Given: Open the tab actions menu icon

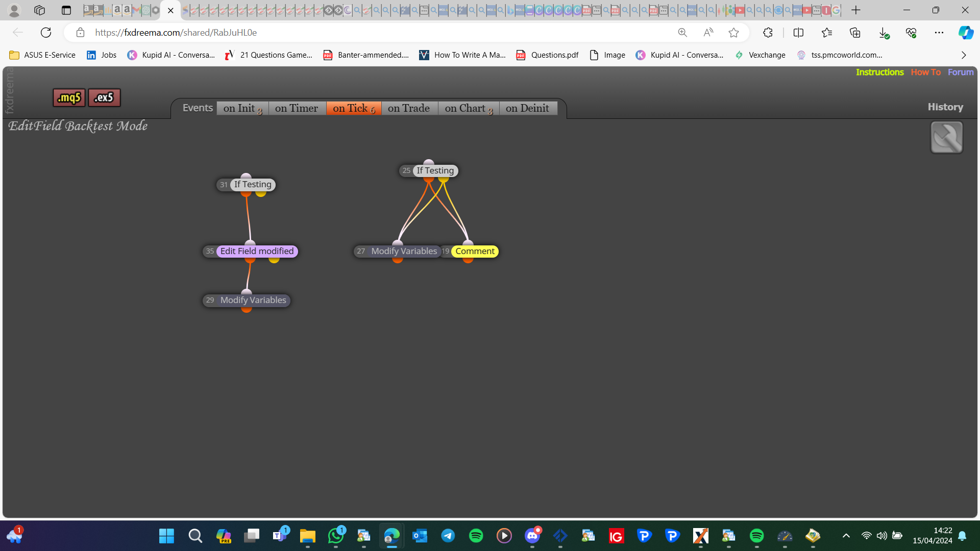Looking at the screenshot, I should click(66, 10).
